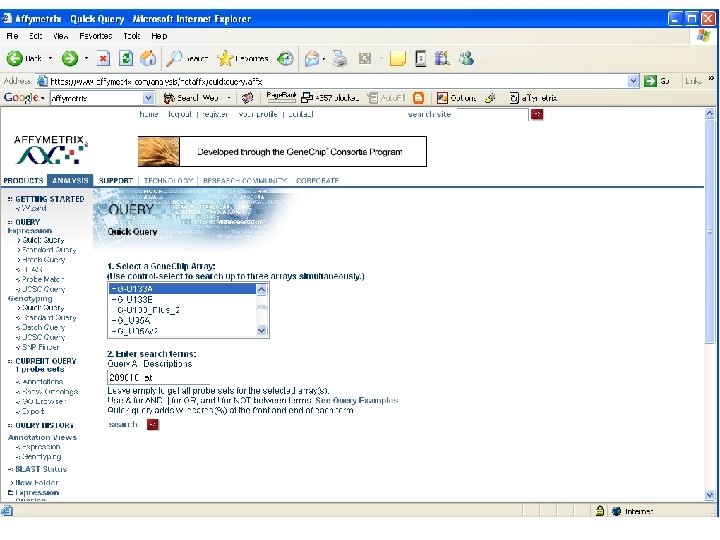Print the page using printer icon
The height and width of the screenshot is (540, 720).
point(340,58)
